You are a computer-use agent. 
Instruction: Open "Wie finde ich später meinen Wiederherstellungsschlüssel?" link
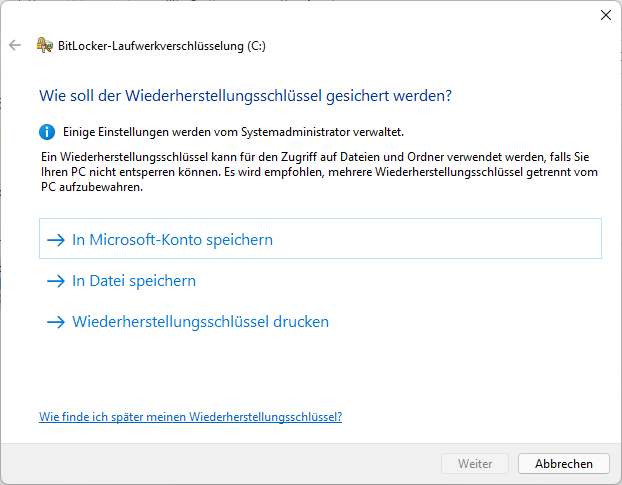(x=190, y=417)
